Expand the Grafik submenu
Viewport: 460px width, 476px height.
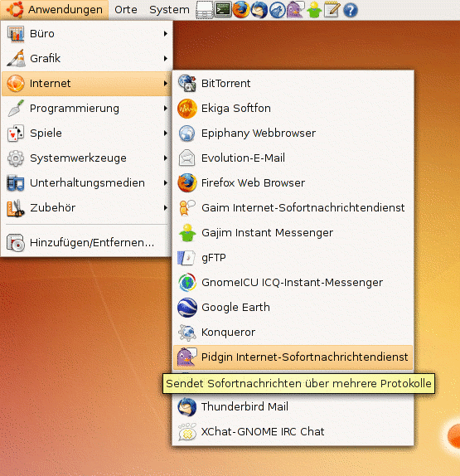(x=87, y=58)
